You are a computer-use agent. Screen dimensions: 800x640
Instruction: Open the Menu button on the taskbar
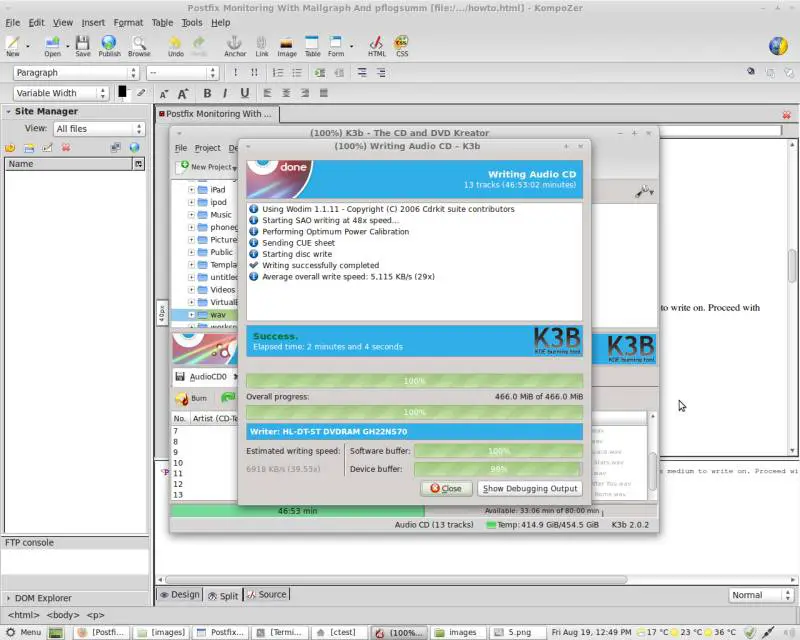(x=23, y=632)
